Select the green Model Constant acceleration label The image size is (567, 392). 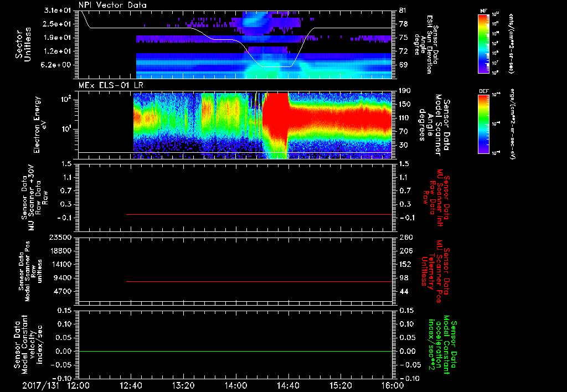click(x=442, y=344)
